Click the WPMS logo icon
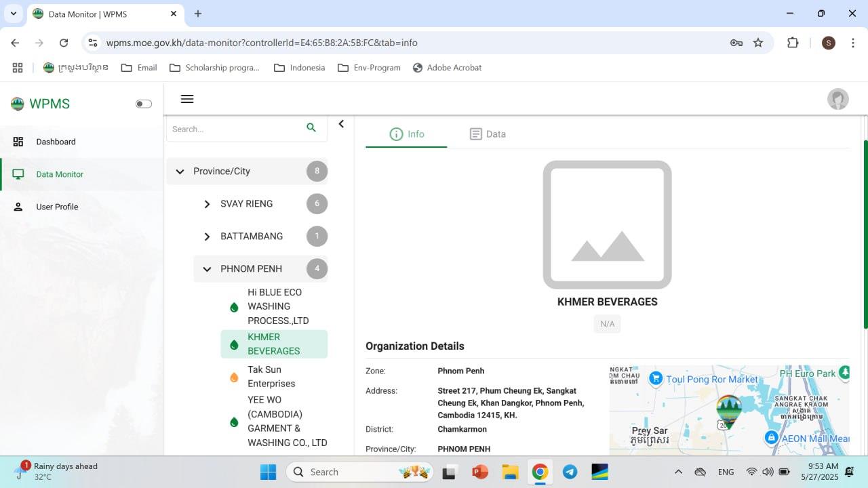The image size is (868, 488). (x=17, y=104)
